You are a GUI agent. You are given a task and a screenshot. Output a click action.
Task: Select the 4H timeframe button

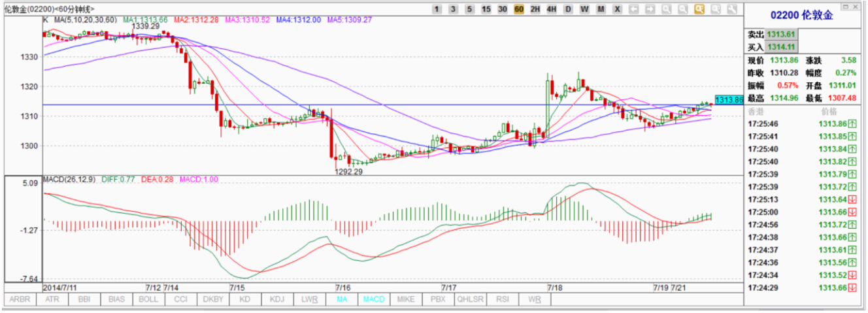pos(551,9)
